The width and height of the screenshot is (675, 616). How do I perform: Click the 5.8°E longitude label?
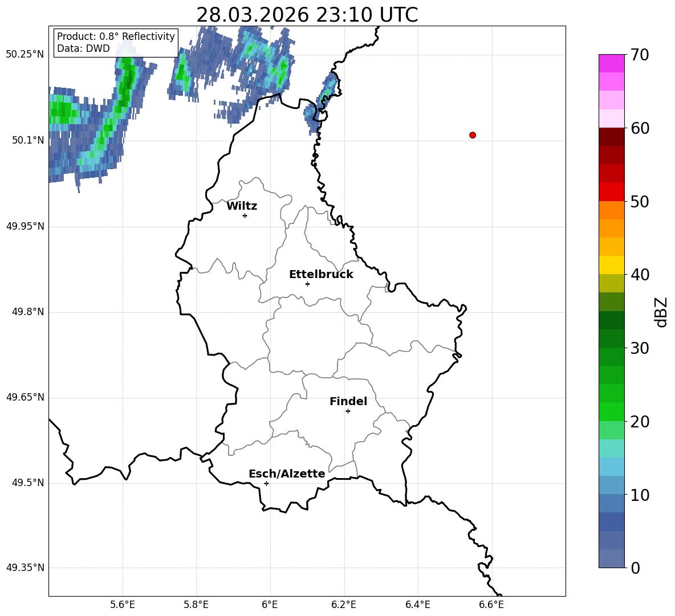point(196,605)
